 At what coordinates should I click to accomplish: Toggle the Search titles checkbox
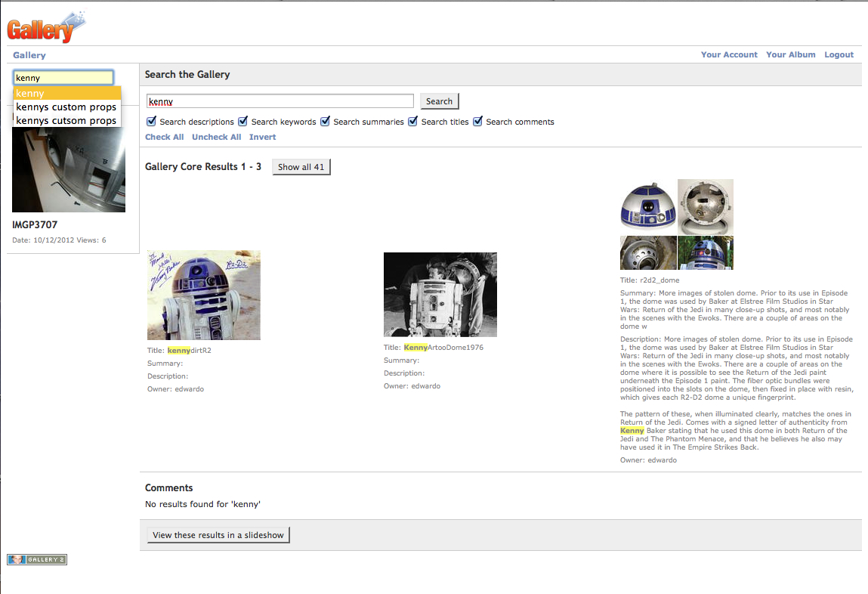point(413,121)
